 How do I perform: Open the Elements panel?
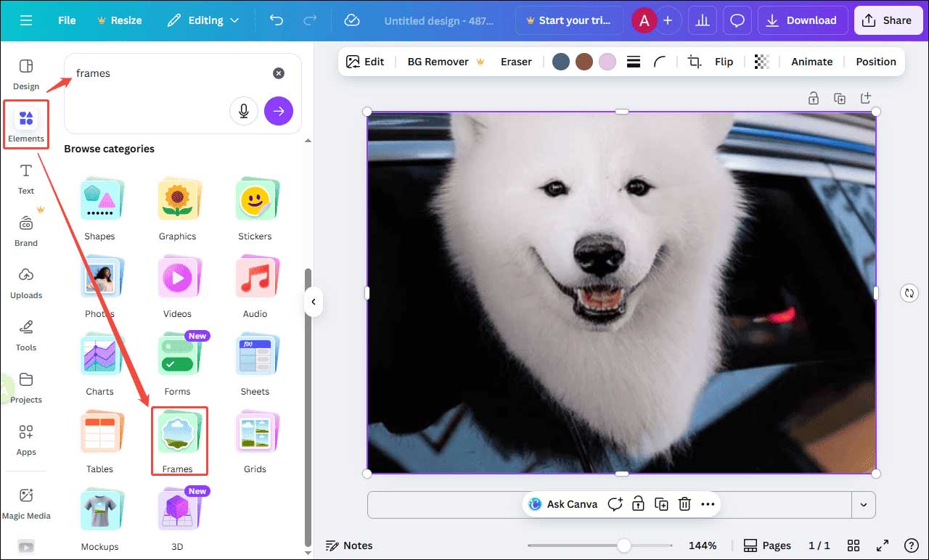26,124
